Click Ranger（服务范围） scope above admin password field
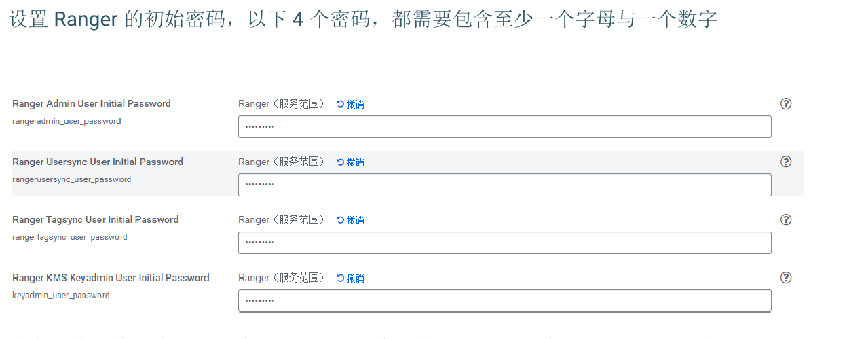The image size is (868, 339). pos(282,104)
